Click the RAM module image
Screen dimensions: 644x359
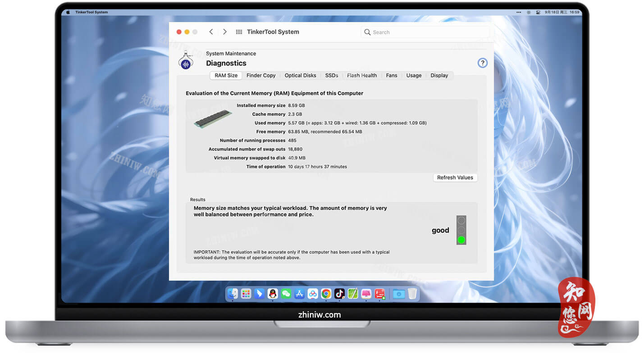click(213, 119)
